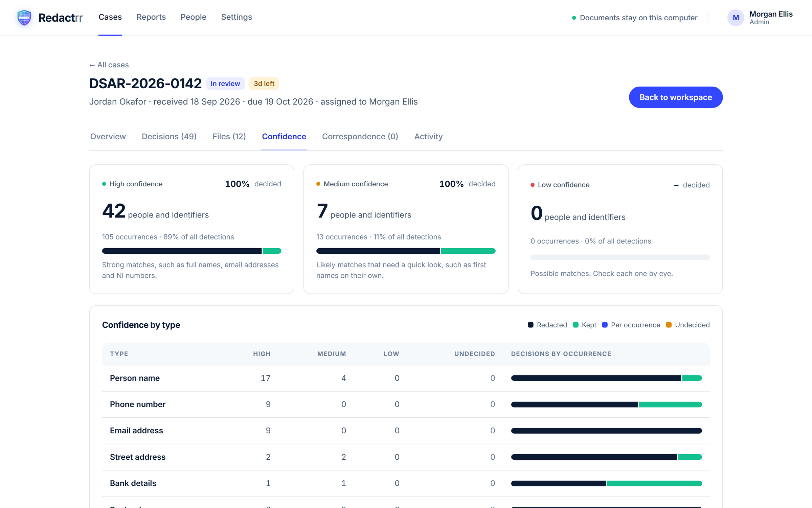Select the Person name row label
This screenshot has width=812, height=508.
[135, 378]
